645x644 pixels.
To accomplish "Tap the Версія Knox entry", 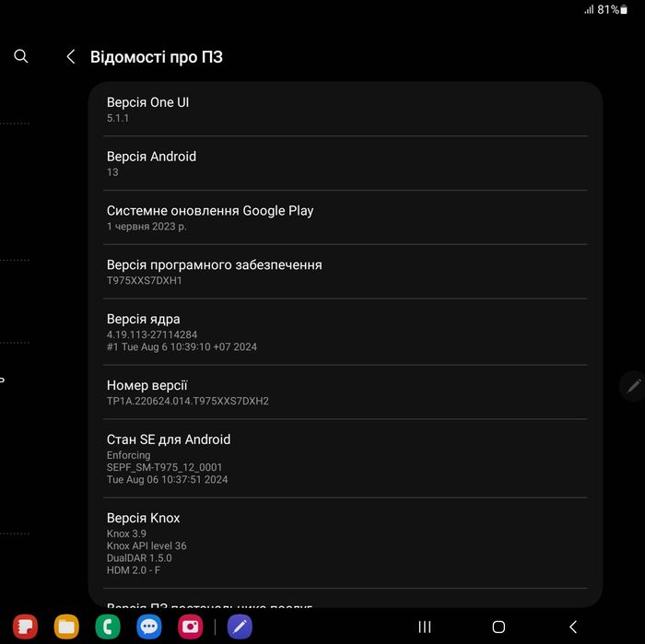I will pyautogui.click(x=346, y=543).
